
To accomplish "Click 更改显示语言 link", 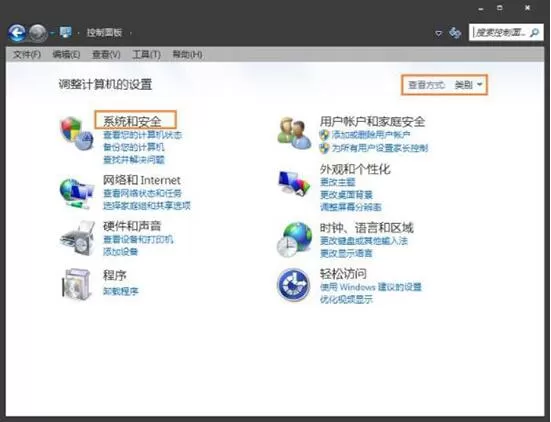I will (x=346, y=253).
